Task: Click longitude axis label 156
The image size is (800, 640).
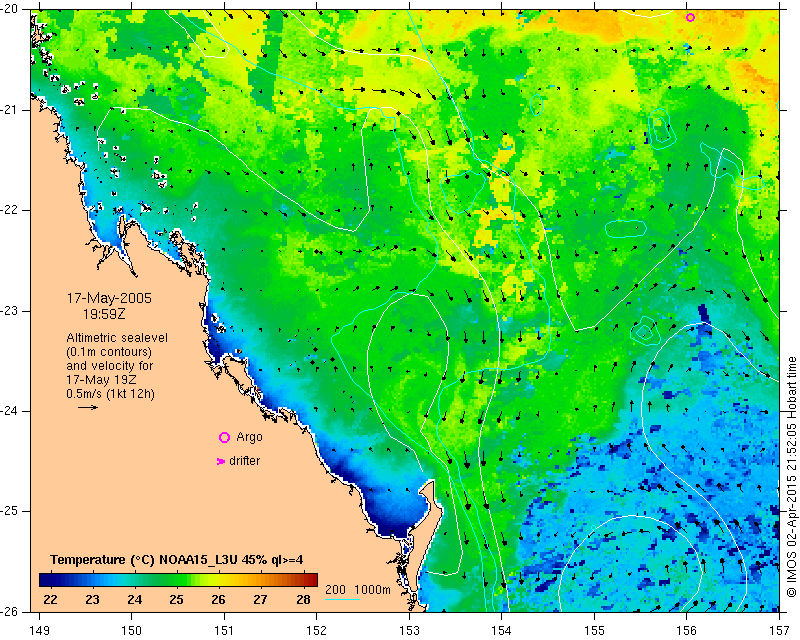Action: (687, 631)
